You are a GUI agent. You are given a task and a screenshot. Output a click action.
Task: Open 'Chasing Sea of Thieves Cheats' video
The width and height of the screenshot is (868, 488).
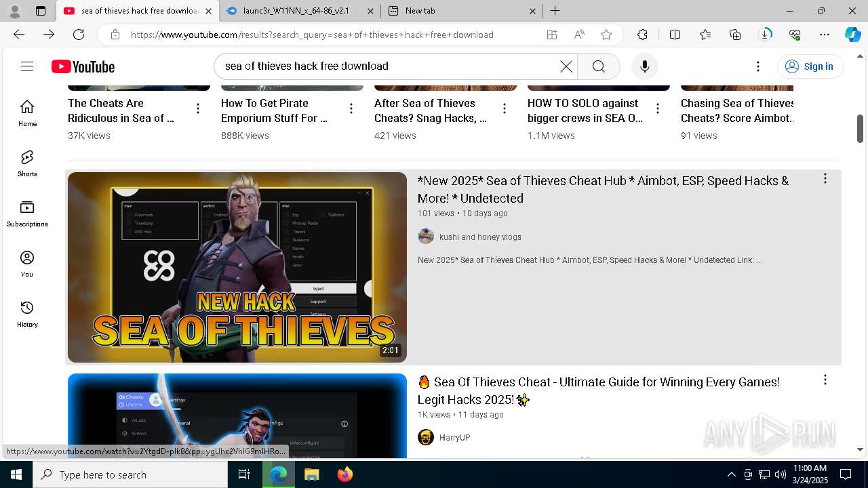pyautogui.click(x=737, y=110)
